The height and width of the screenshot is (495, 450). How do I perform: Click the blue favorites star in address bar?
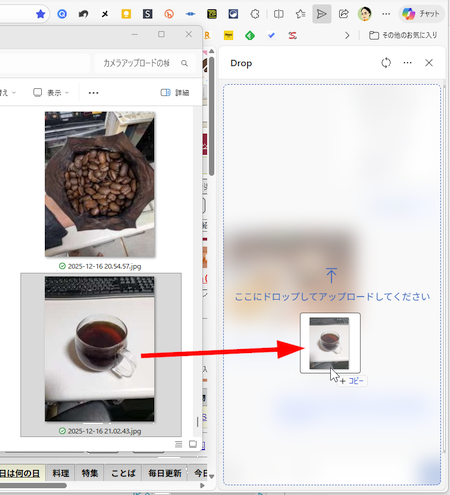[x=41, y=14]
